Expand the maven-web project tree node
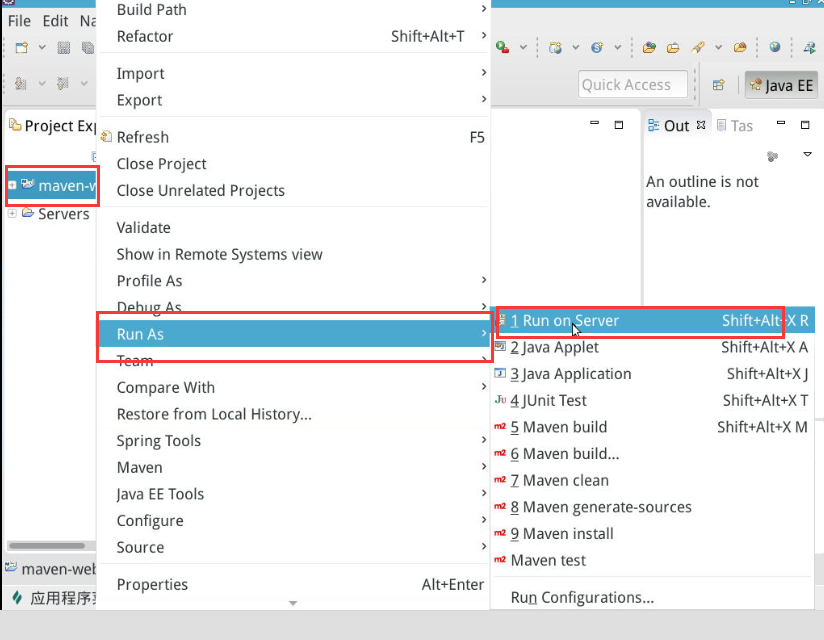 (12, 185)
